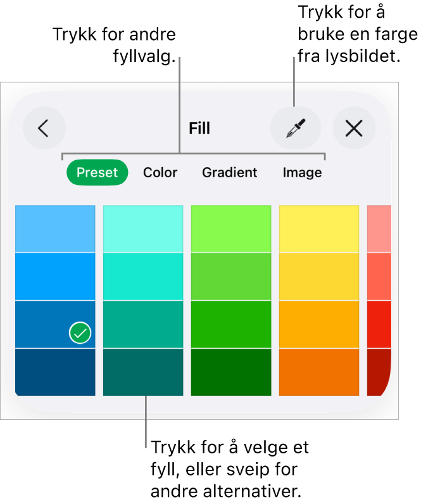Screen dimensions: 421x504
Task: Click the checked medium blue swatch
Action: point(55,324)
